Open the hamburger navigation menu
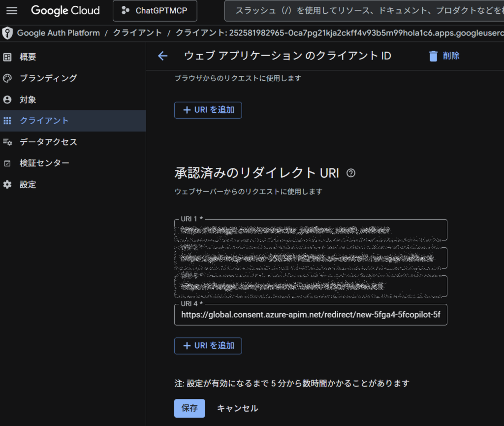The height and width of the screenshot is (426, 504). pyautogui.click(x=12, y=10)
